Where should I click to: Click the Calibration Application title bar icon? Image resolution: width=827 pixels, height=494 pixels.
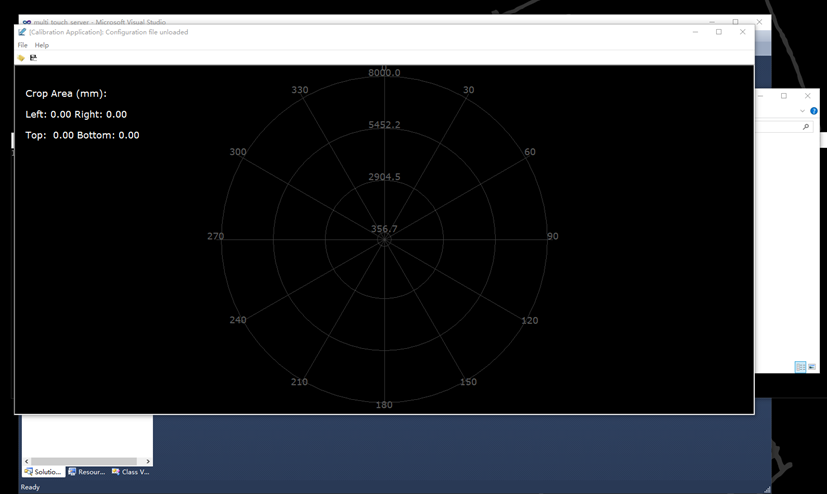pyautogui.click(x=22, y=32)
